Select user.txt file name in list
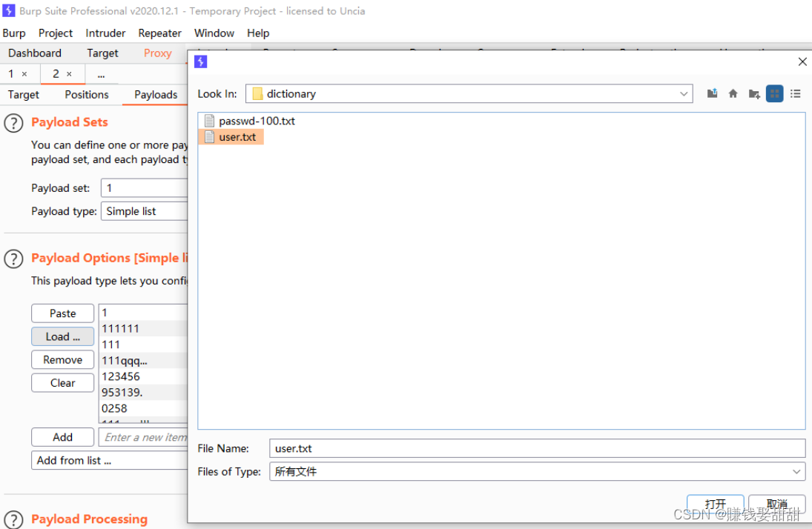The image size is (812, 529). tap(237, 136)
